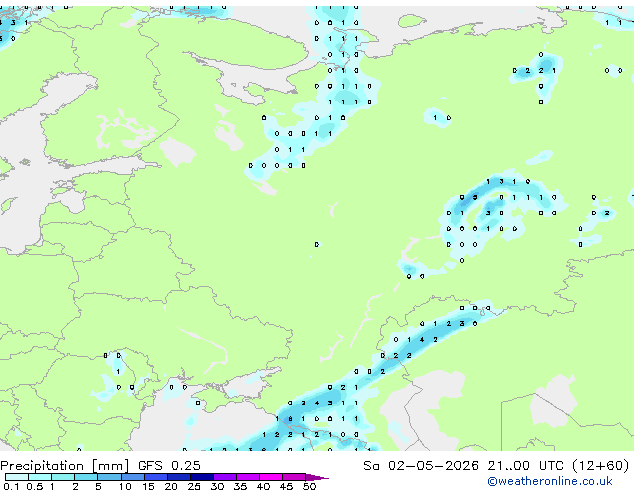This screenshot has height=490, width=634.
Task: Click the legend label '40'
Action: point(263,486)
